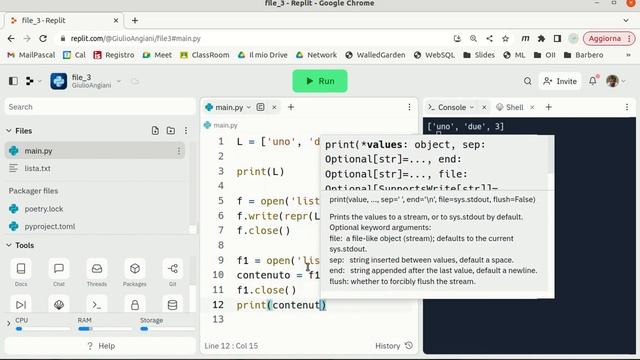Click the Line 12 : Col 15 status
Screen dimensions: 640x360
pos(231,346)
